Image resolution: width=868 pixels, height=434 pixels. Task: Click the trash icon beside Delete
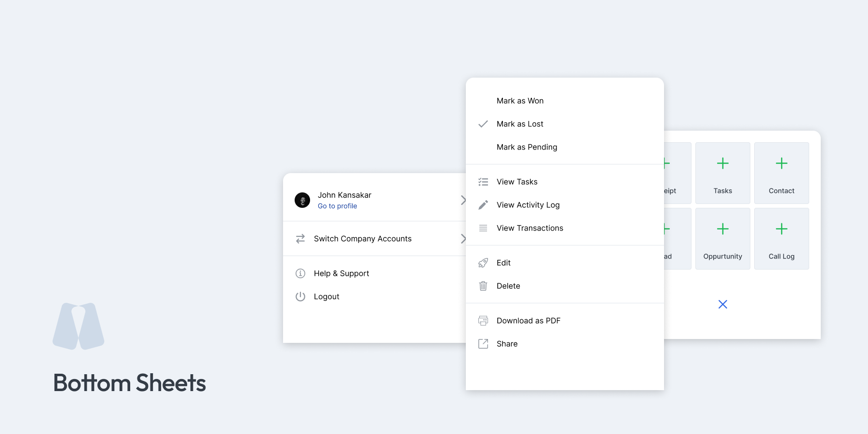(x=483, y=286)
